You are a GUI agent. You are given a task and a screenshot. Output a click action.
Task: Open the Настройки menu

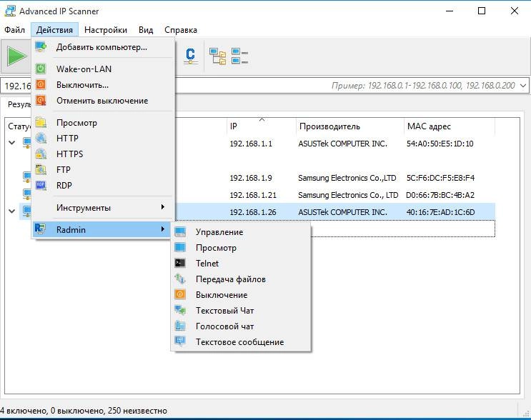(106, 30)
